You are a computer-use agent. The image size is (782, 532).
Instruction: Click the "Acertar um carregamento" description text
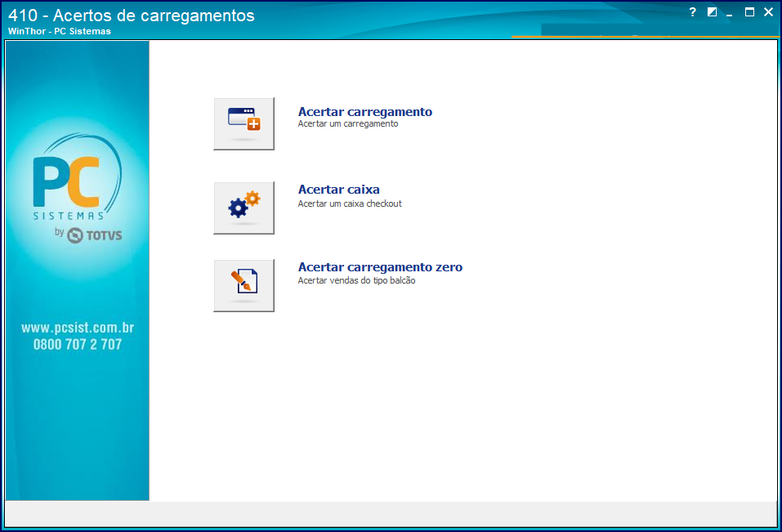click(348, 123)
